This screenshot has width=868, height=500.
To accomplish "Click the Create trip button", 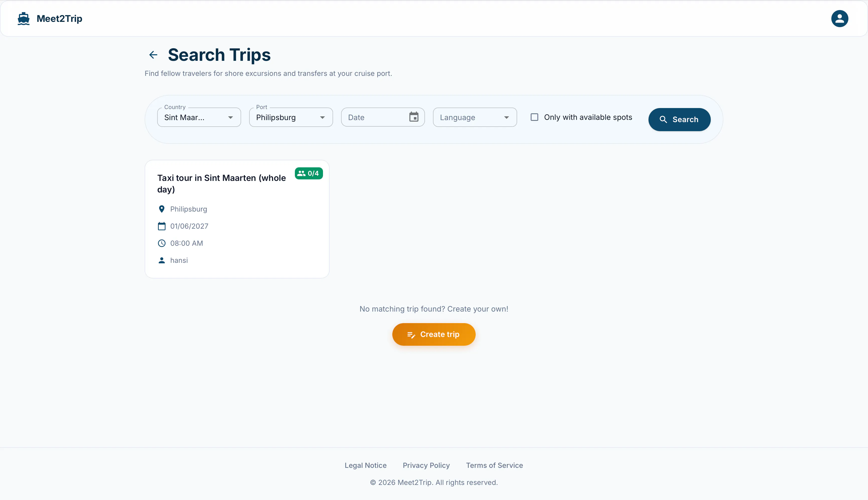I will (x=434, y=334).
